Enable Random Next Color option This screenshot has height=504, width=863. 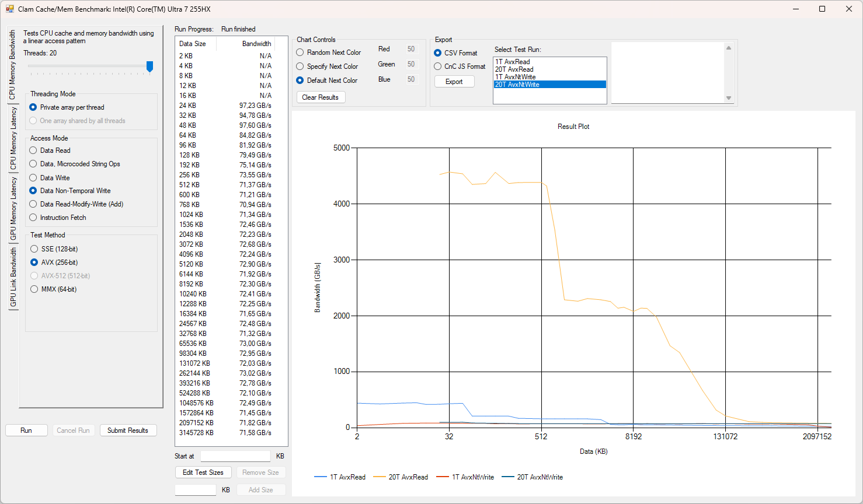[x=300, y=52]
